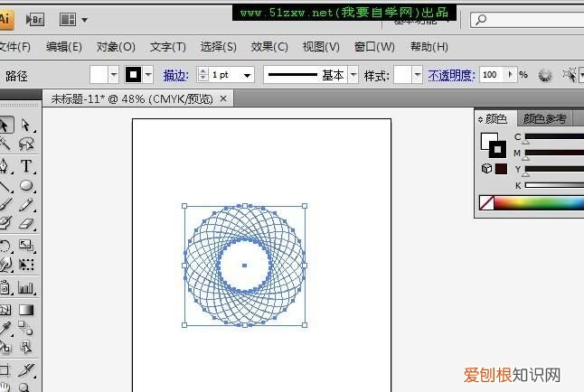Select the Magic Wand tool

point(5,144)
